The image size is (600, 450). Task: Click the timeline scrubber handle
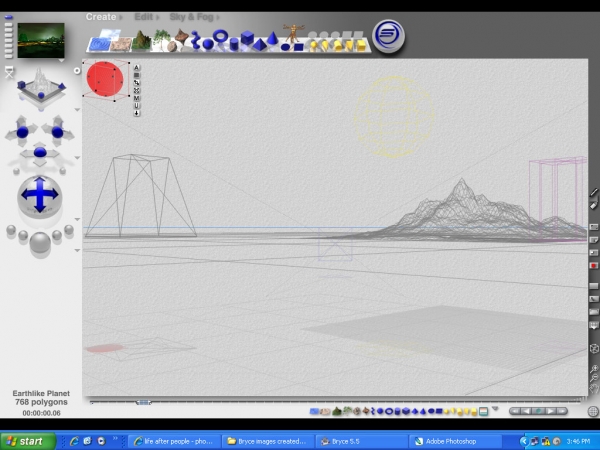coord(143,402)
